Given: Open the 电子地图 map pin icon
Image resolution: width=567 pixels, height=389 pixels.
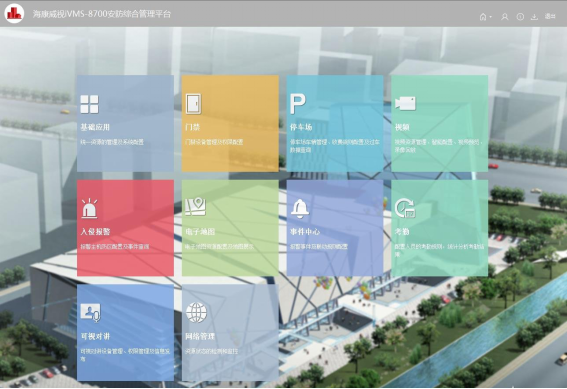Looking at the screenshot, I should coord(196,207).
